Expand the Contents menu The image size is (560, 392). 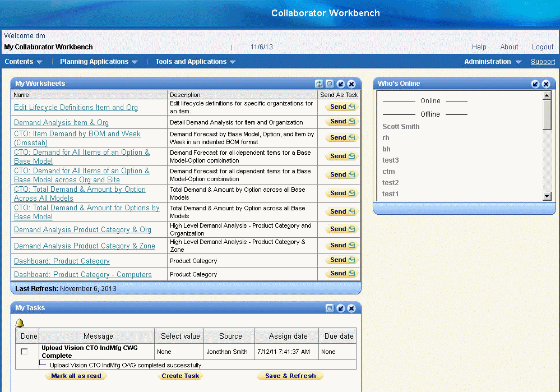click(x=24, y=62)
